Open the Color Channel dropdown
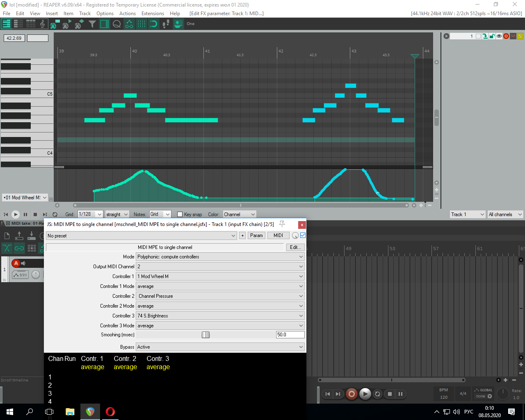 coord(240,214)
